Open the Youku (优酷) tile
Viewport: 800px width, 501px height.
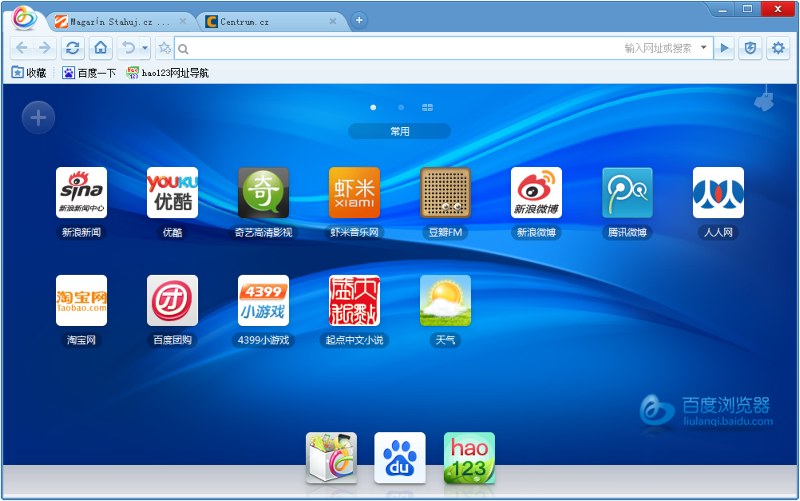172,193
